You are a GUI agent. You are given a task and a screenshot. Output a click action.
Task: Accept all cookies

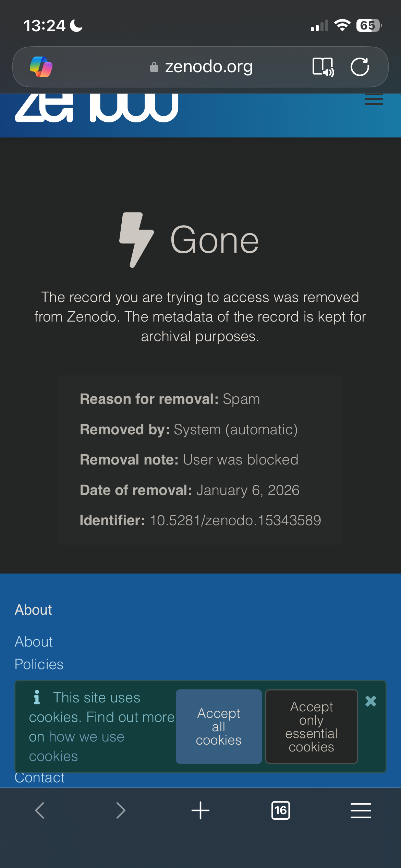219,726
